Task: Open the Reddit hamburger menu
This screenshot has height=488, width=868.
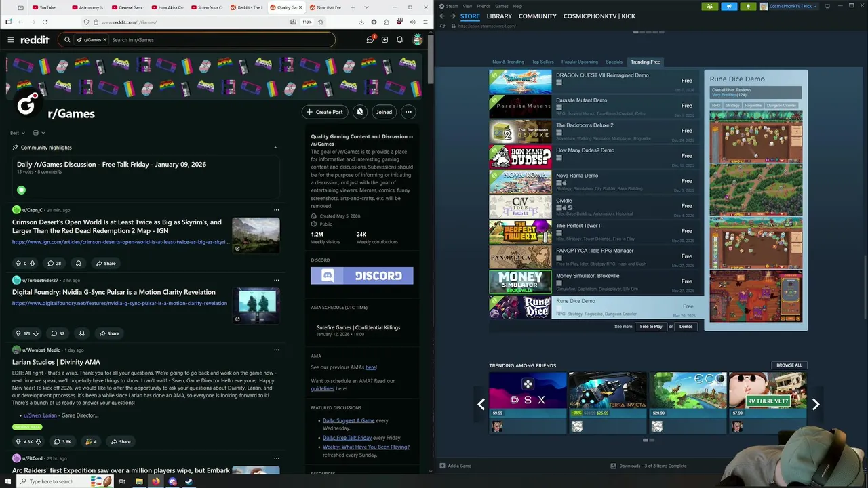Action: [10, 40]
